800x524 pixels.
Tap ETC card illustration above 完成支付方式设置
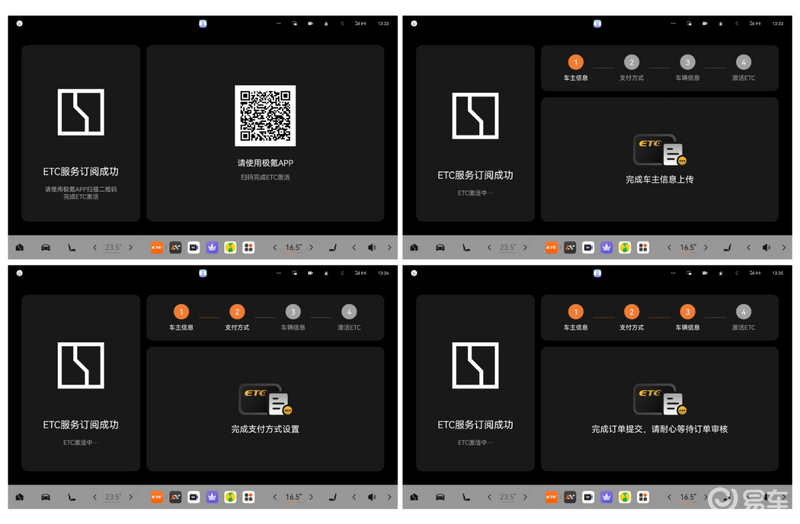pyautogui.click(x=265, y=400)
